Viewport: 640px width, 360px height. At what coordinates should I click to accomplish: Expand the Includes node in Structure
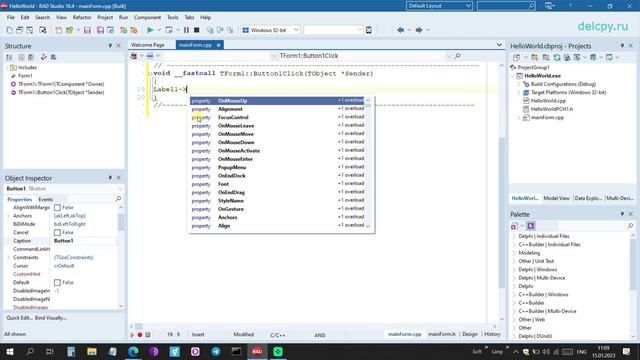pos(6,67)
